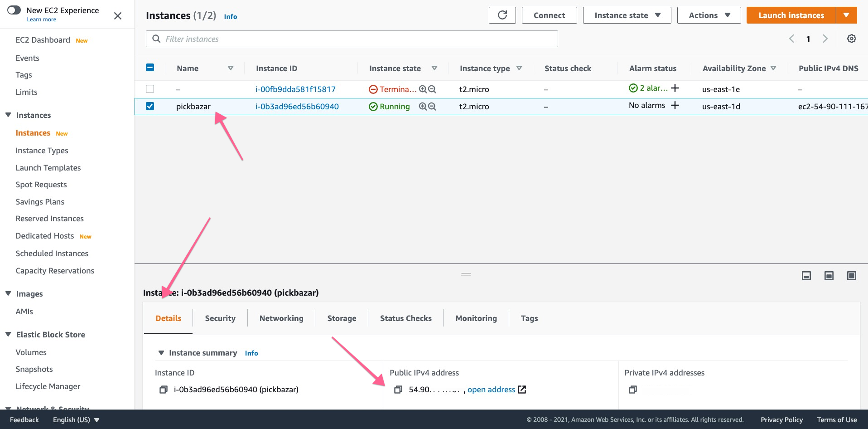Image resolution: width=868 pixels, height=429 pixels.
Task: Collapse the Instance summary section
Action: pos(161,353)
